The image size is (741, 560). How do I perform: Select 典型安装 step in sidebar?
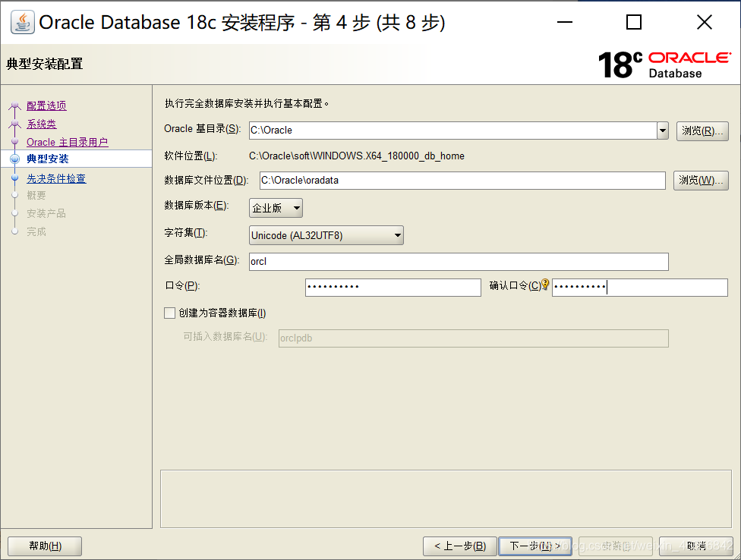tap(48, 159)
